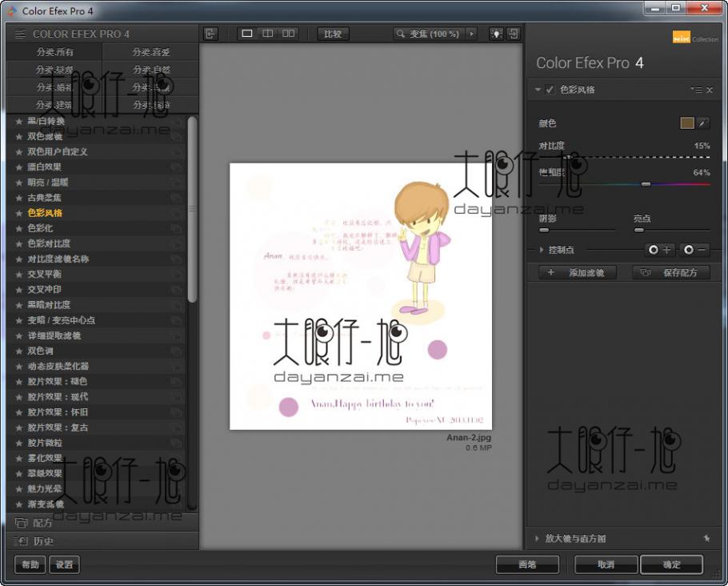Collapse the 色彩风格 filter section
The height and width of the screenshot is (586, 728).
point(537,90)
